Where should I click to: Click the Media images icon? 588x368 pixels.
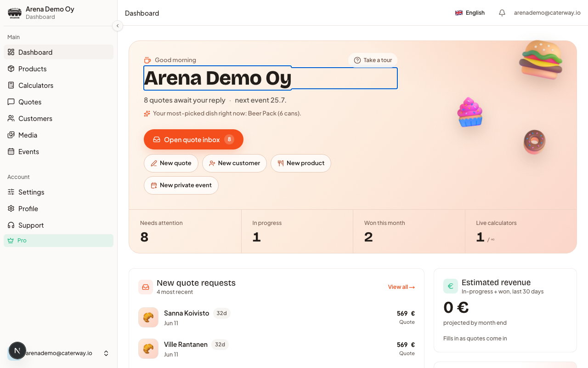point(11,135)
